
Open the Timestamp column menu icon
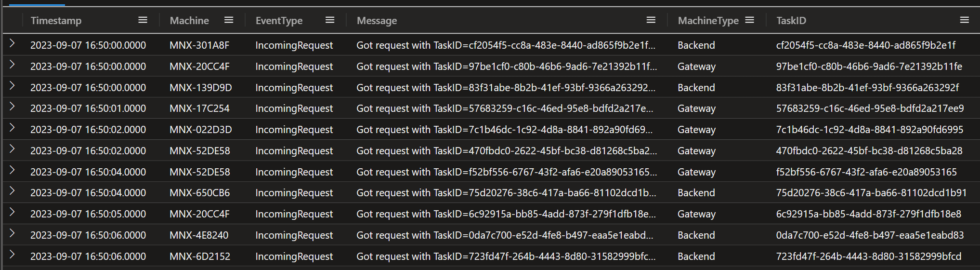click(x=143, y=20)
